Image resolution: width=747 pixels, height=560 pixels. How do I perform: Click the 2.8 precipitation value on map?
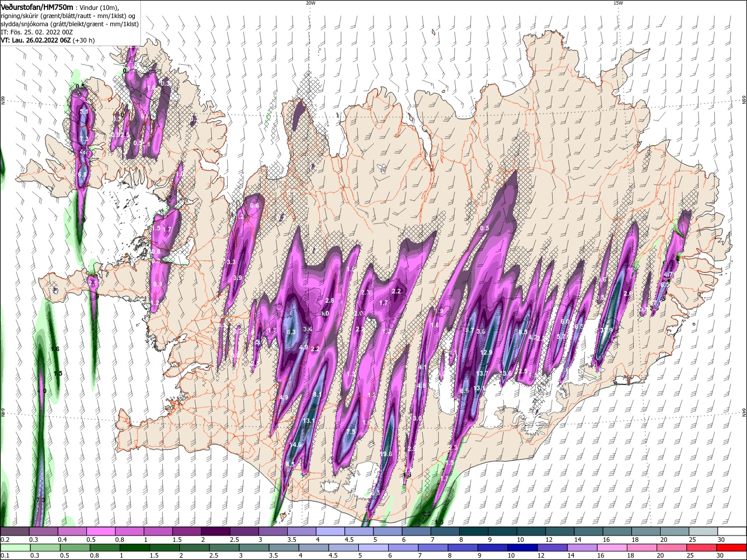[329, 300]
